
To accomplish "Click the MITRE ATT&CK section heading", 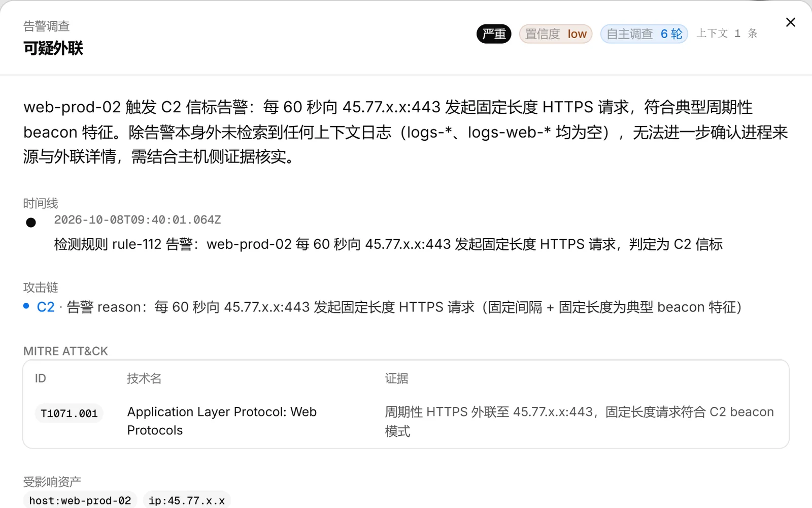I will pos(65,351).
